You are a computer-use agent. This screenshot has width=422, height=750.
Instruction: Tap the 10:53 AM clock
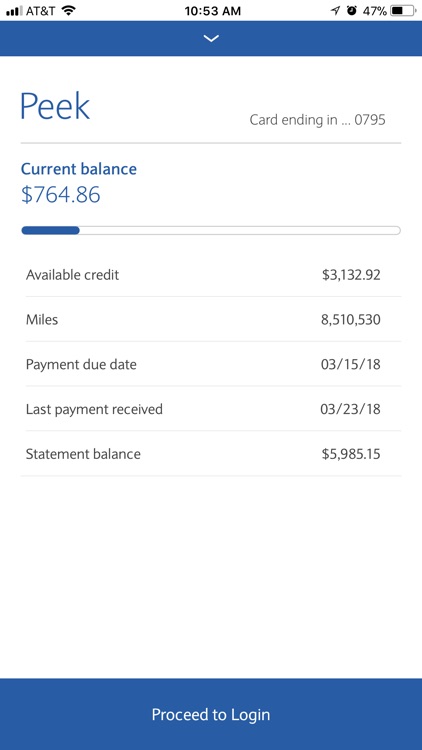212,11
